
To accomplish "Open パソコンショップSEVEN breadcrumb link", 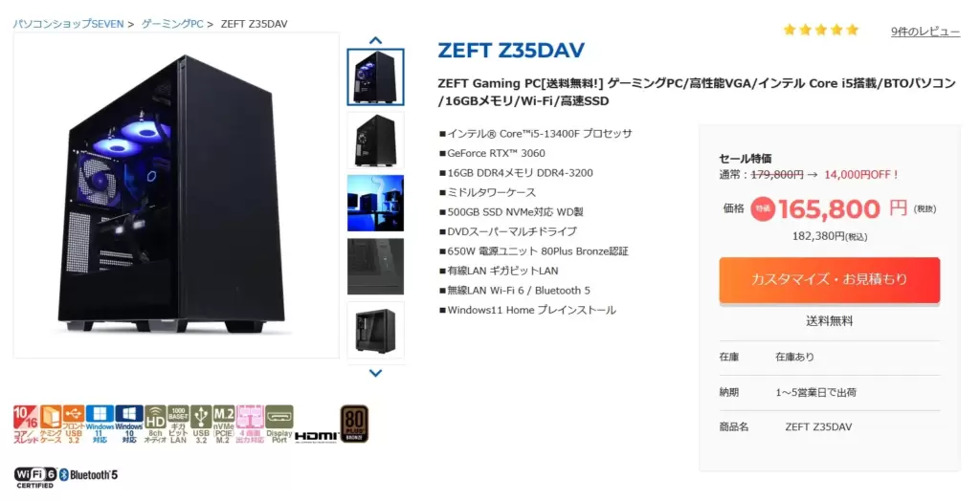I will point(69,24).
